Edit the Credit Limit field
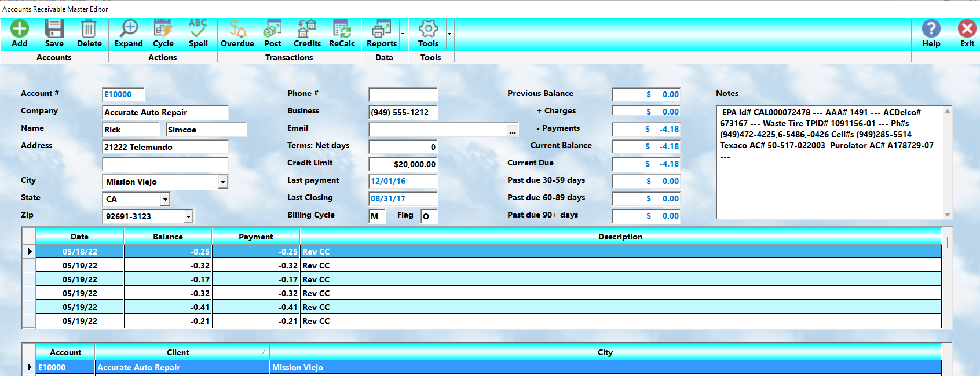The height and width of the screenshot is (376, 980). click(x=403, y=164)
